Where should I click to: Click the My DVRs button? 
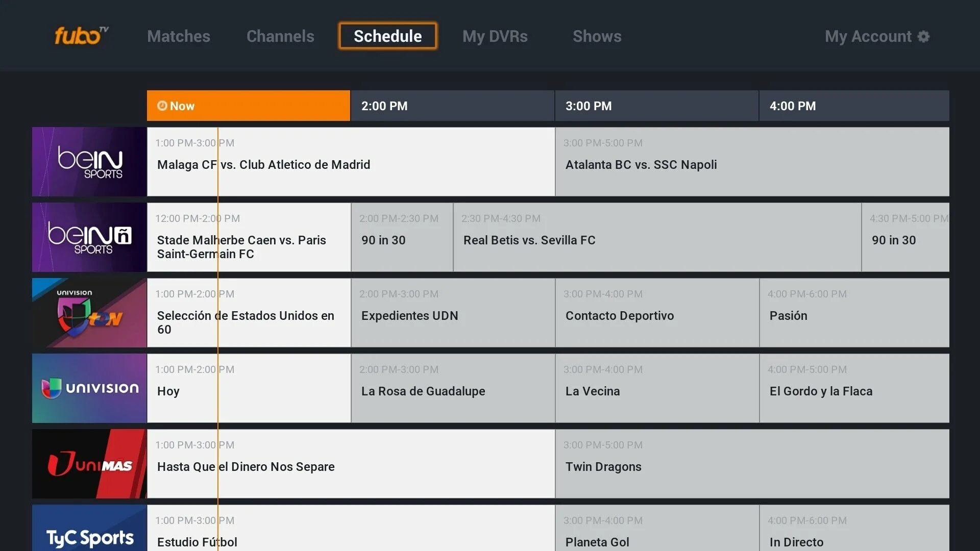496,36
